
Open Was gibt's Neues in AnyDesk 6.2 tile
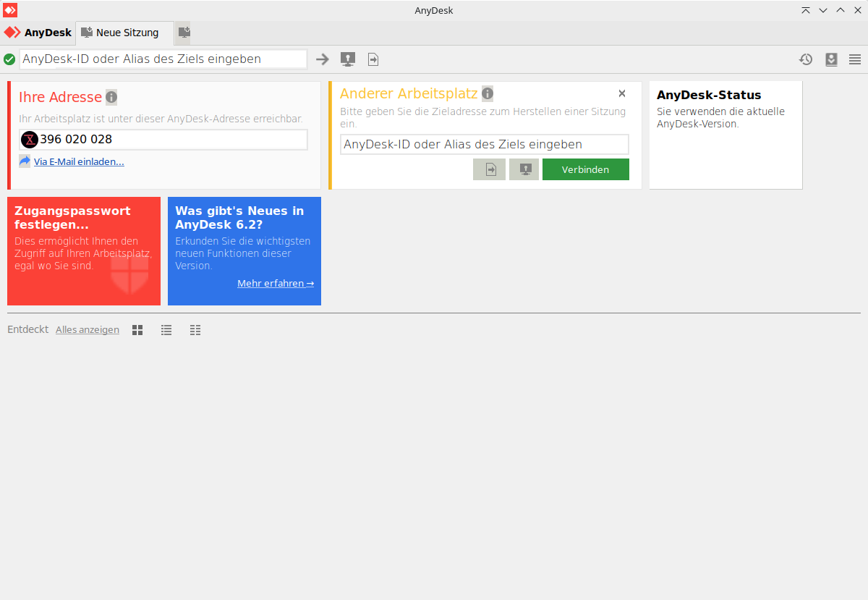pos(244,251)
